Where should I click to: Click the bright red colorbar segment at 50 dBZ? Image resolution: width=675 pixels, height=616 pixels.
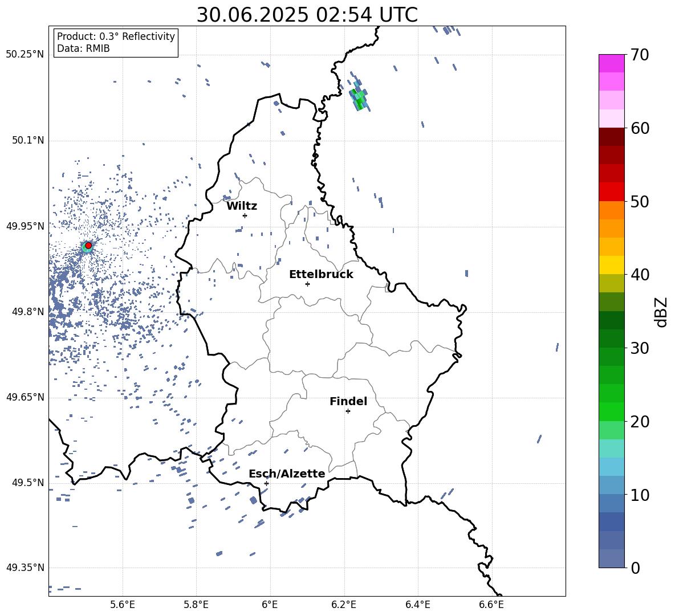611,192
